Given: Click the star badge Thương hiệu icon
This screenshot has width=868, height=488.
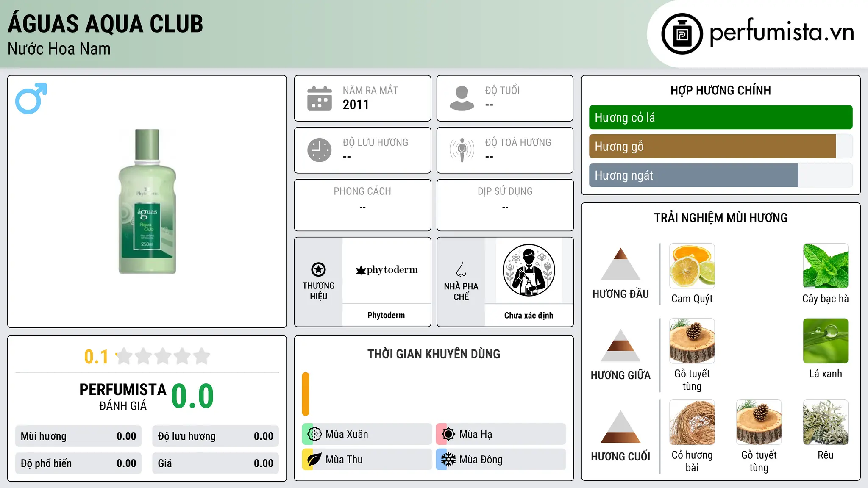Looking at the screenshot, I should tap(318, 269).
